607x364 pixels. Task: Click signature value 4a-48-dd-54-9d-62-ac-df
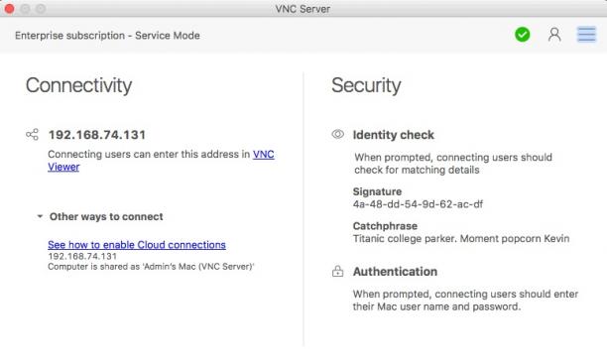click(x=418, y=204)
